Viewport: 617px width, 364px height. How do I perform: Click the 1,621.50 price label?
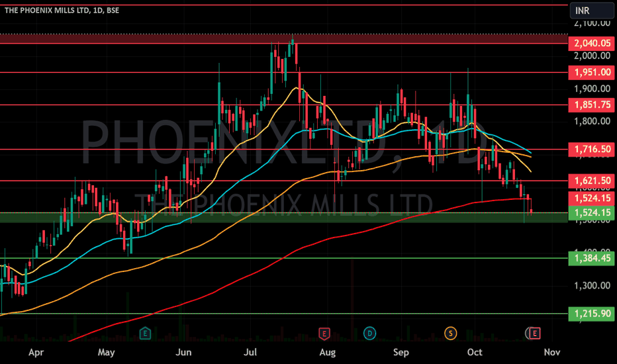591,181
